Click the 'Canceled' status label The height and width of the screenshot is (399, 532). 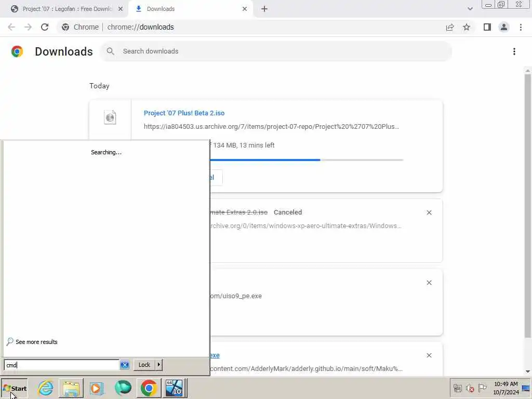pos(288,212)
